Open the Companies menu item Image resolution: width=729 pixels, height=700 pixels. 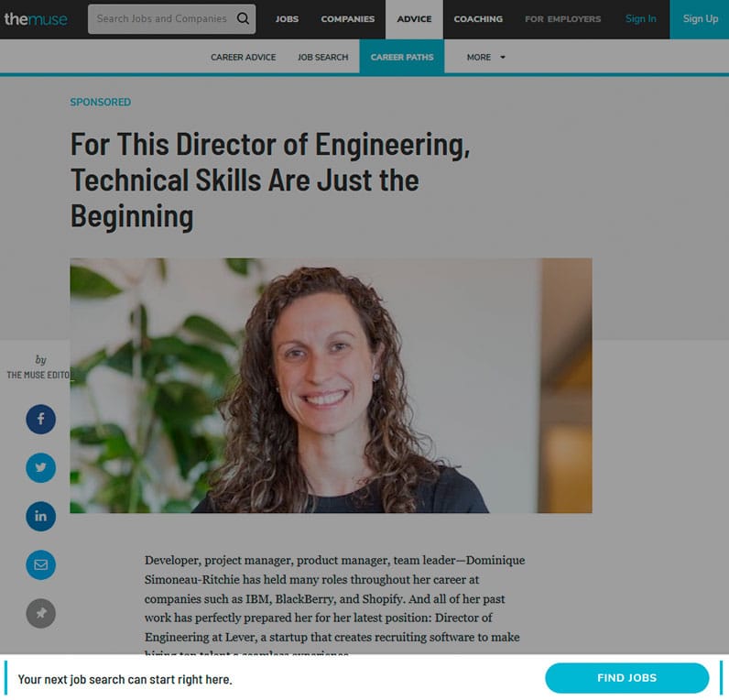(348, 19)
